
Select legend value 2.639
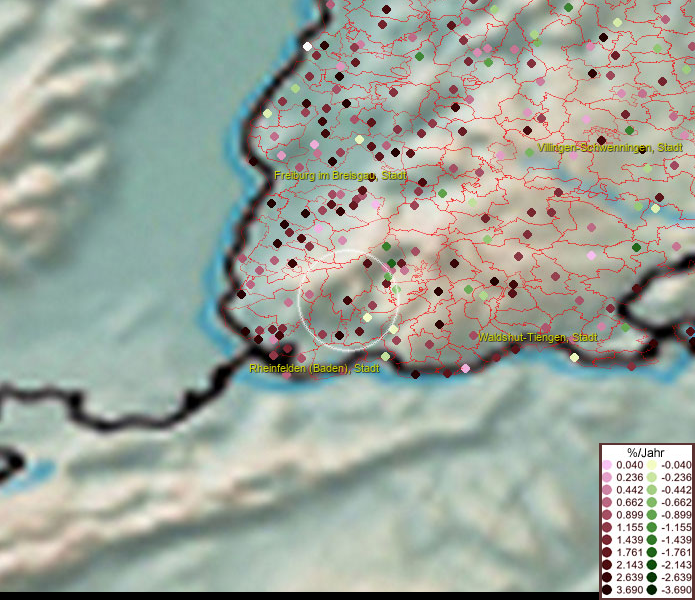(629, 577)
